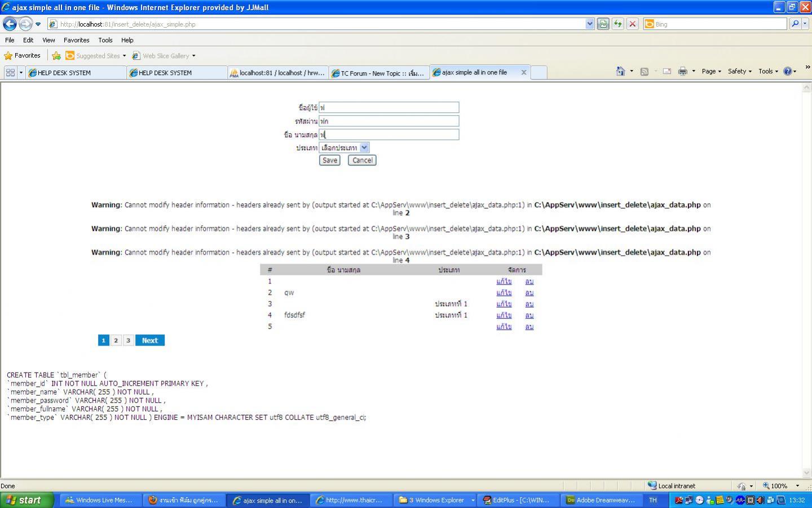Screen dimensions: 812x508
Task: Click the blue Help question mark icon
Action: pos(788,71)
